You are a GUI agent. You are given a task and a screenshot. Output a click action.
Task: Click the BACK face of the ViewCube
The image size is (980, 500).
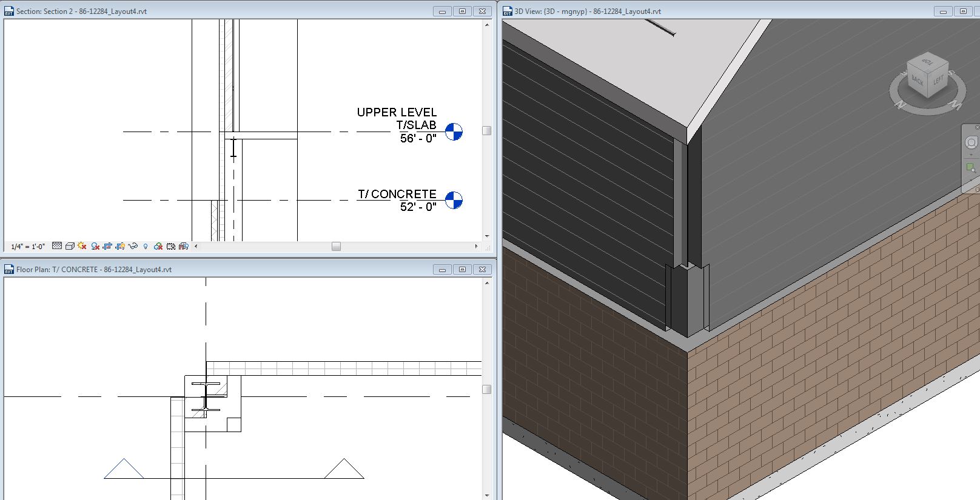917,81
